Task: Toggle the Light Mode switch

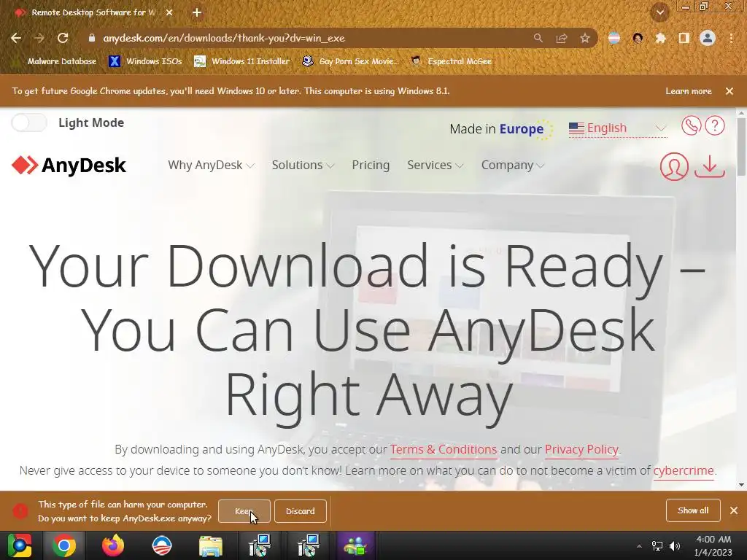Action: pyautogui.click(x=29, y=122)
